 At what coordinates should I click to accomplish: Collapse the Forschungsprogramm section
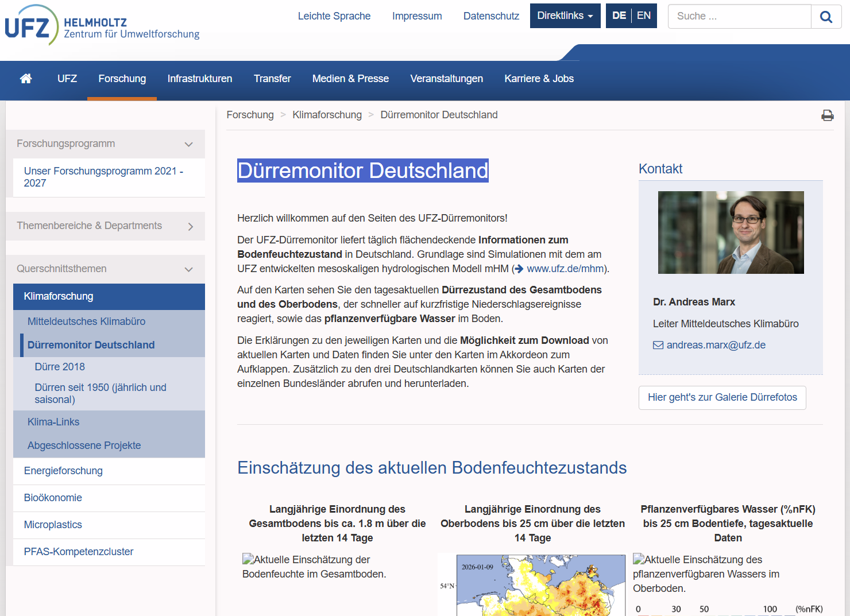[188, 144]
